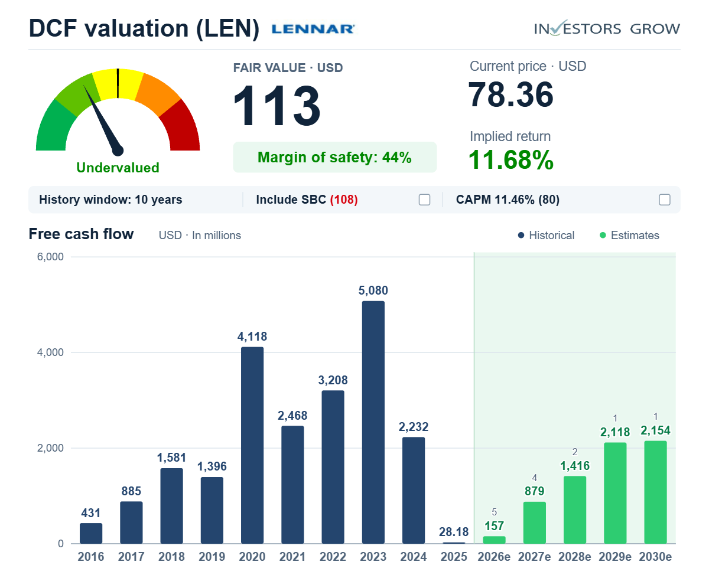Enable the Include SBC checkbox
The width and height of the screenshot is (709, 588).
click(424, 200)
